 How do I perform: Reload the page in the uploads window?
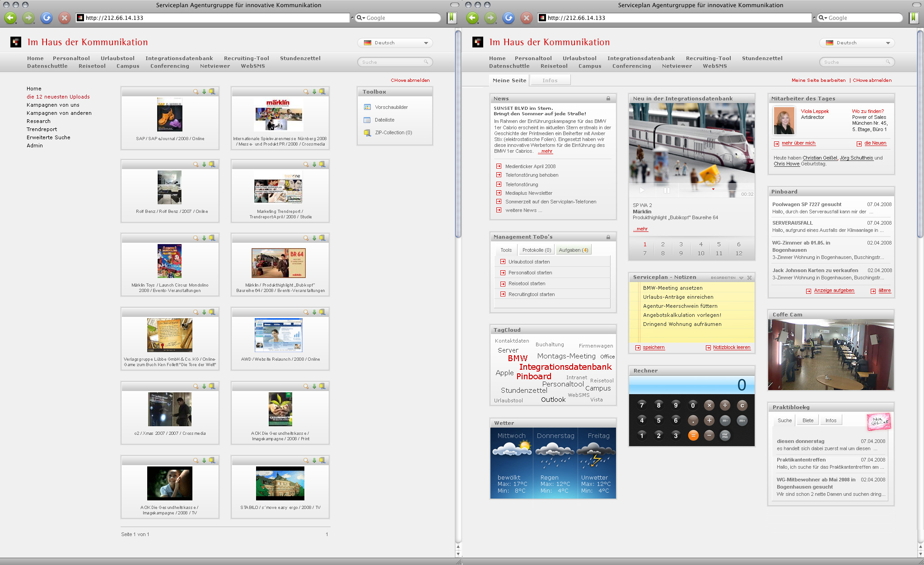click(x=47, y=18)
